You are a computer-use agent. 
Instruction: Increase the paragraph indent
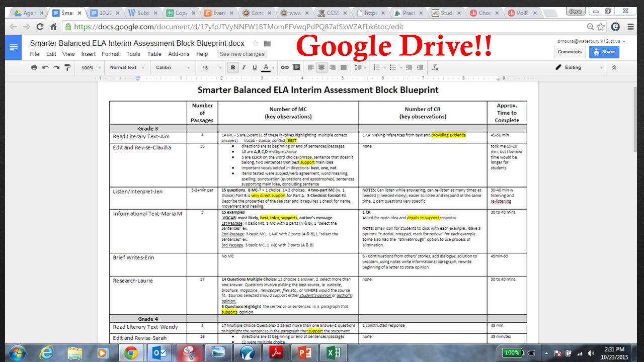pos(420,67)
